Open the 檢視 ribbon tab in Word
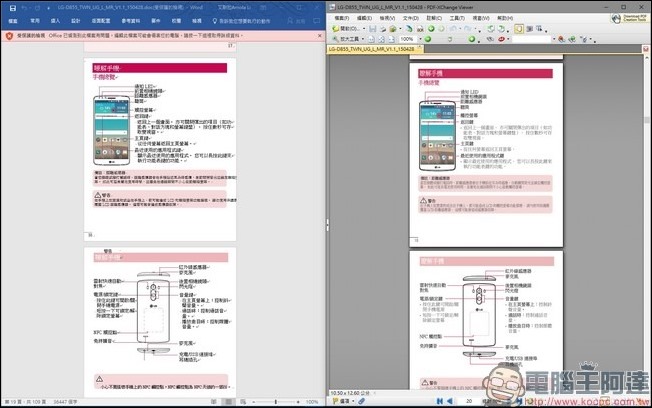 coord(197,21)
